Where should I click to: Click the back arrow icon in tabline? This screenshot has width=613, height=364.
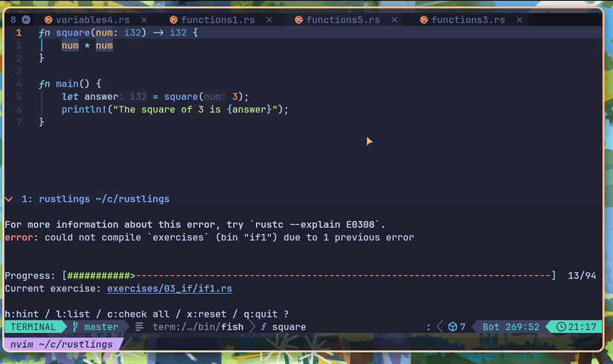26,20
